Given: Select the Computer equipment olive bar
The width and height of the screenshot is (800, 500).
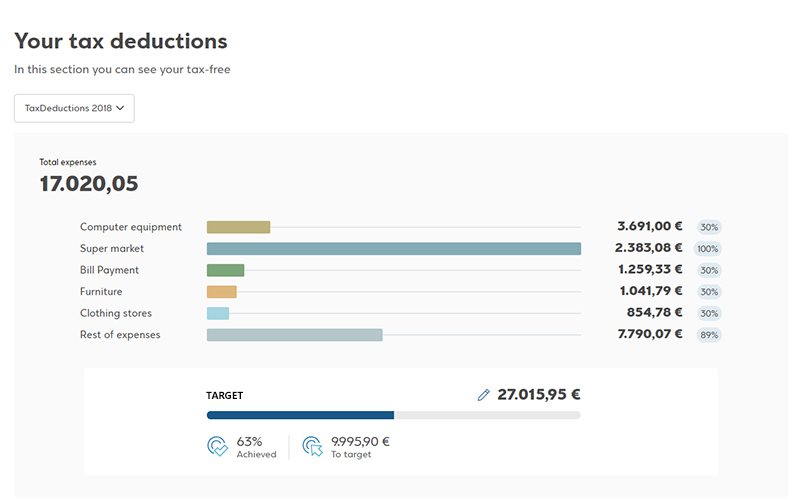Looking at the screenshot, I should (x=238, y=227).
